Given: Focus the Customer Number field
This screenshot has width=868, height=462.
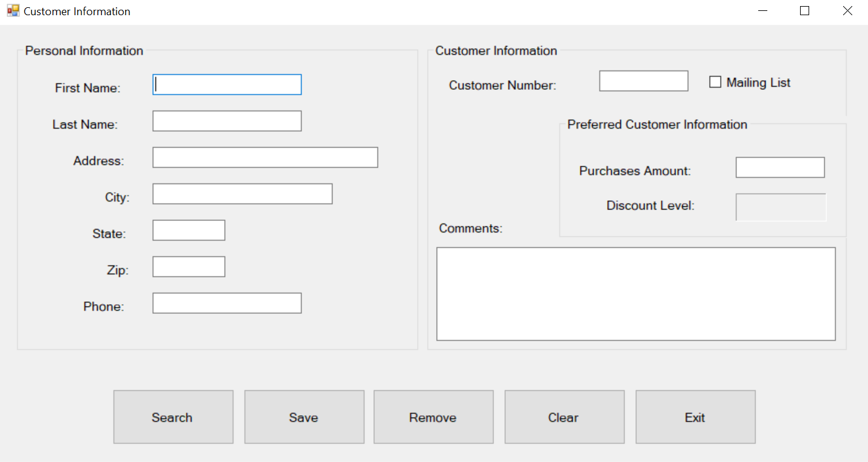Looking at the screenshot, I should (643, 81).
